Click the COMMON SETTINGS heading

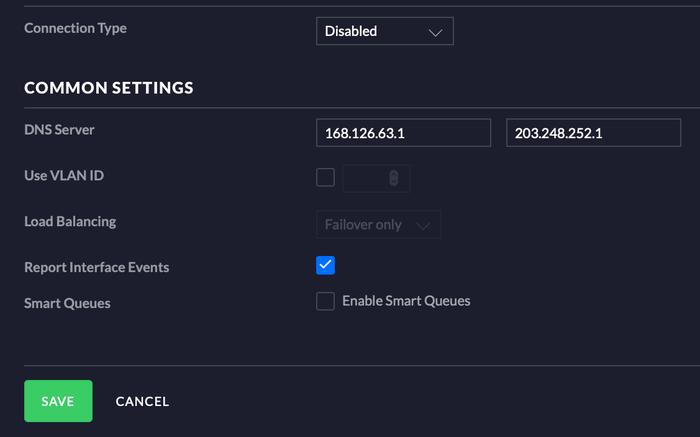[109, 87]
